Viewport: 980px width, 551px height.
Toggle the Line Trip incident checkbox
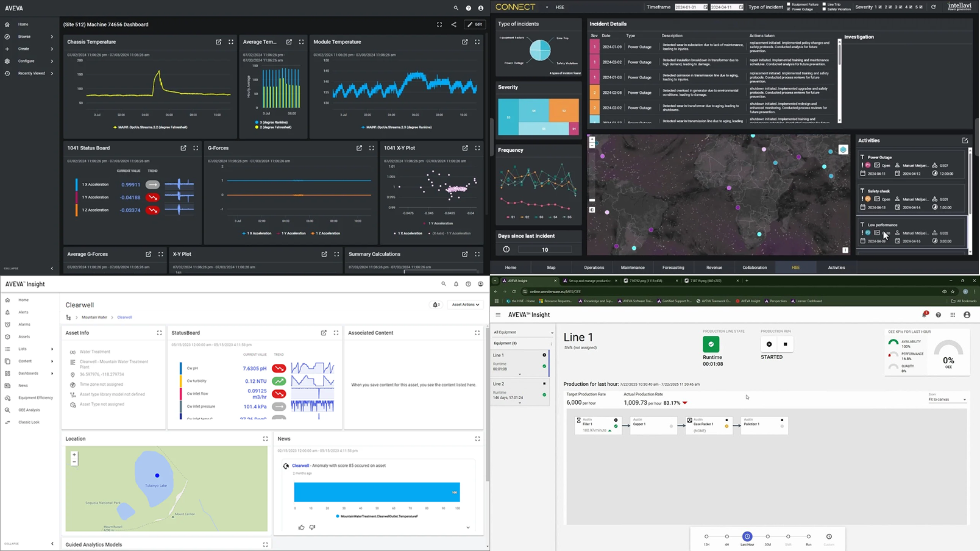[824, 4]
